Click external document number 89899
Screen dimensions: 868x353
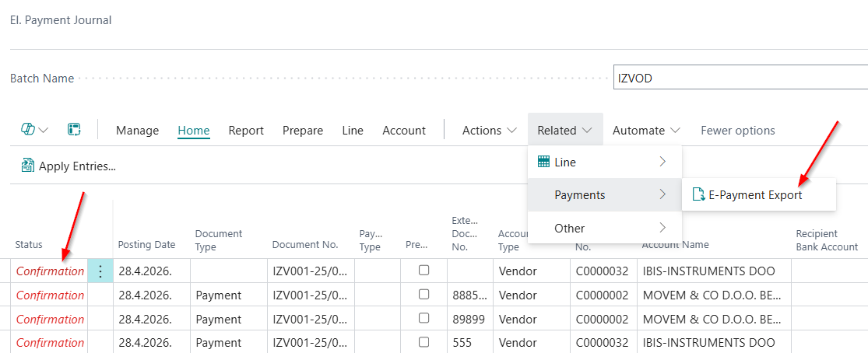click(469, 320)
